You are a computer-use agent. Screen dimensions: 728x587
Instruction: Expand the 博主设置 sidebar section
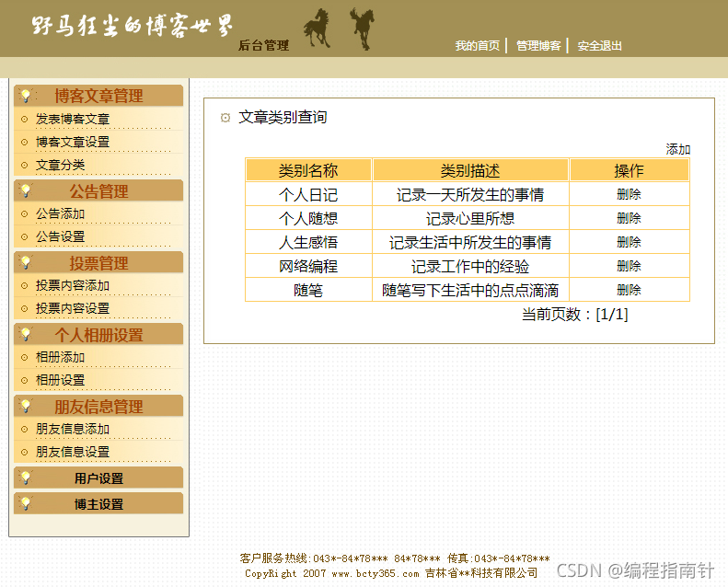pyautogui.click(x=98, y=504)
